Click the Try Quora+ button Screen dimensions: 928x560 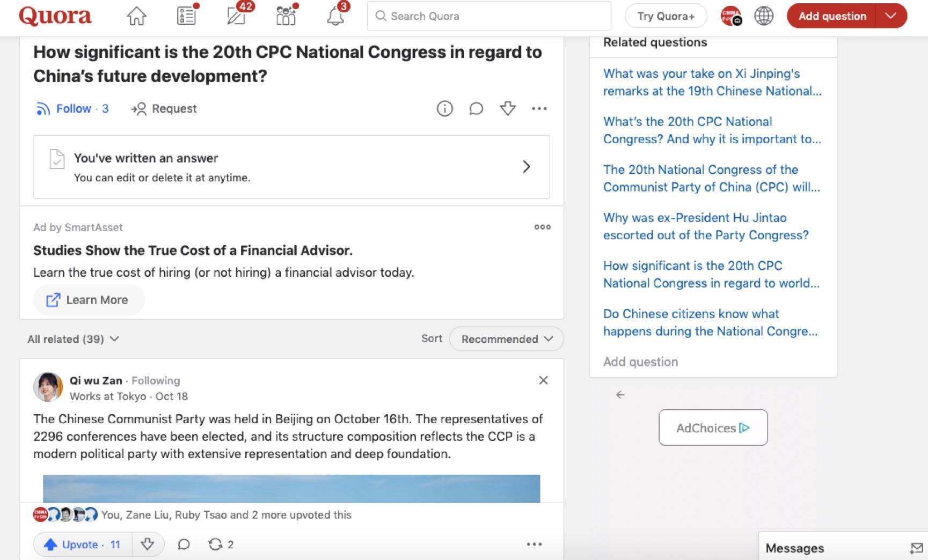[x=666, y=16]
